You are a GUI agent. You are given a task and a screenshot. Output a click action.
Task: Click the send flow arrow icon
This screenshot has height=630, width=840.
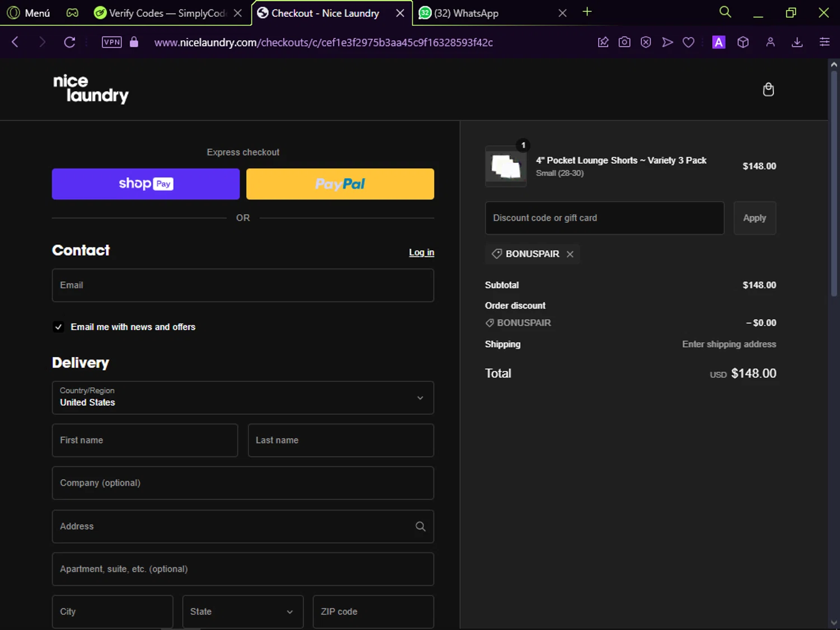[x=667, y=42]
